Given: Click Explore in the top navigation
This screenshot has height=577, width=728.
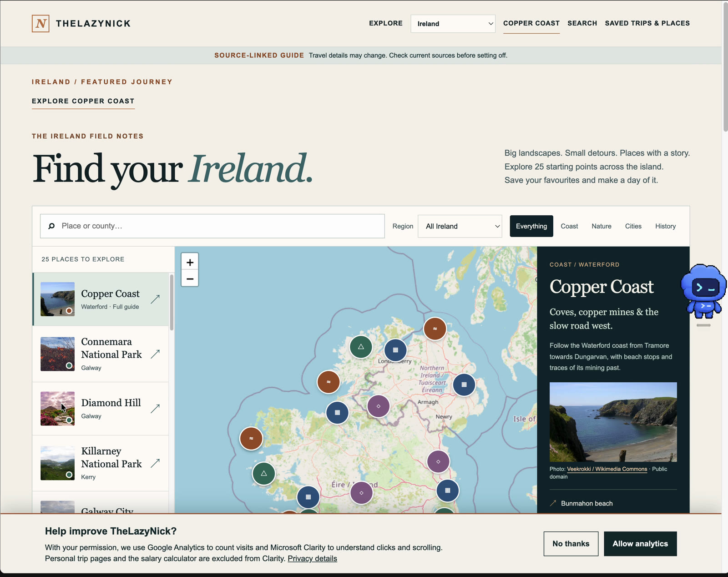Looking at the screenshot, I should point(386,23).
